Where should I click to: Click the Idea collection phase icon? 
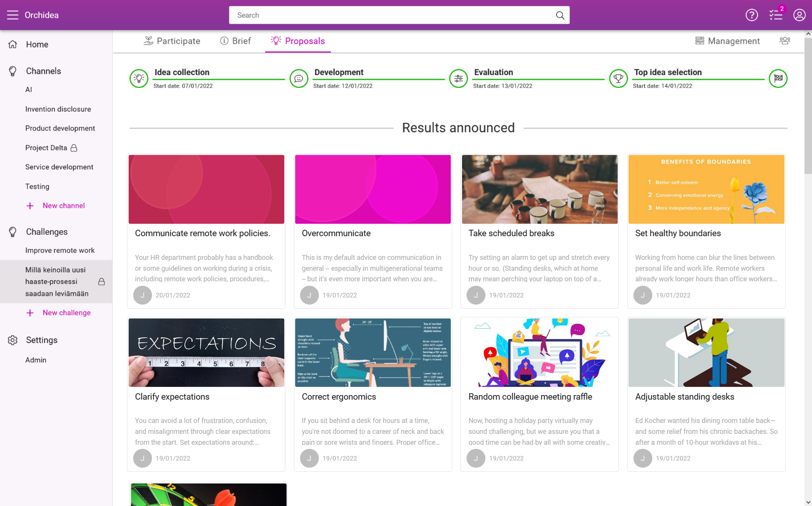[139, 78]
